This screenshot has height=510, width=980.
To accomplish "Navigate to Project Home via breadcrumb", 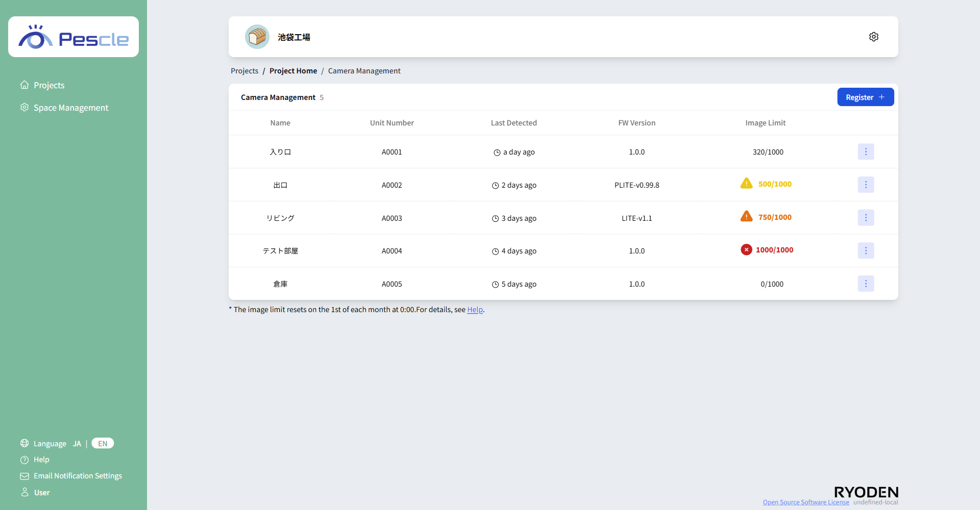I will (x=293, y=70).
